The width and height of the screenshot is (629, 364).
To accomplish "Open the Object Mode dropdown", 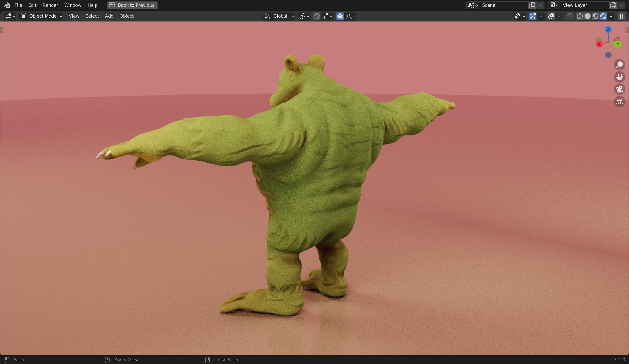I will click(x=41, y=16).
